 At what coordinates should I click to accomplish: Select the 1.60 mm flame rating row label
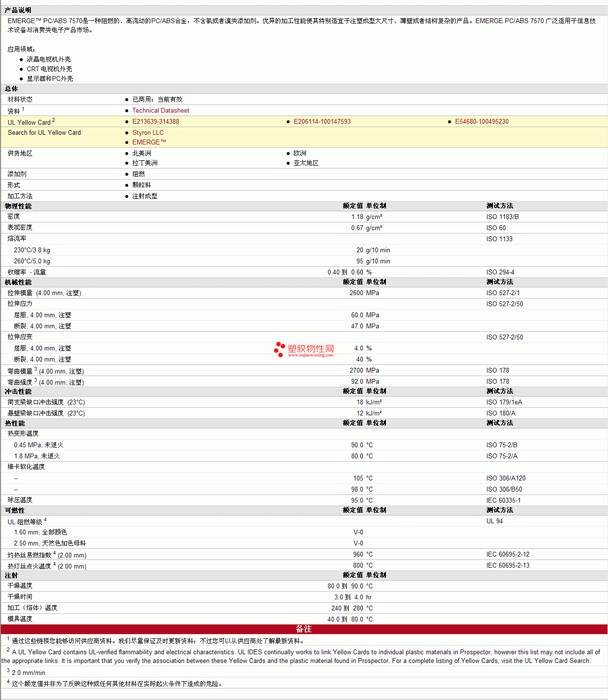(x=40, y=532)
